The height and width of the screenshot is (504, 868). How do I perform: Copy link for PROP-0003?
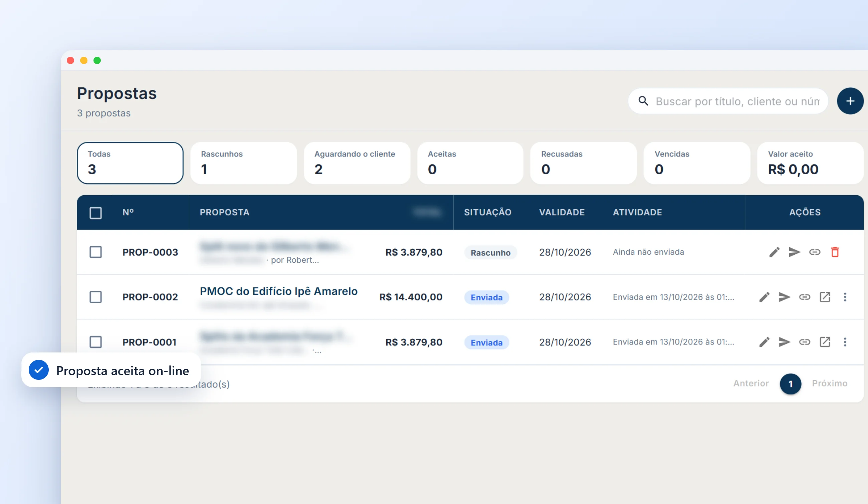815,252
